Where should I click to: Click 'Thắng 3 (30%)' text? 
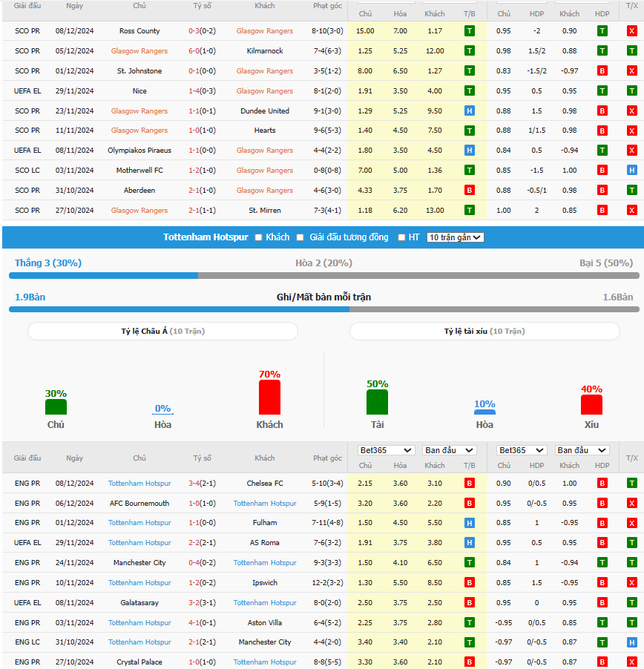click(48, 263)
